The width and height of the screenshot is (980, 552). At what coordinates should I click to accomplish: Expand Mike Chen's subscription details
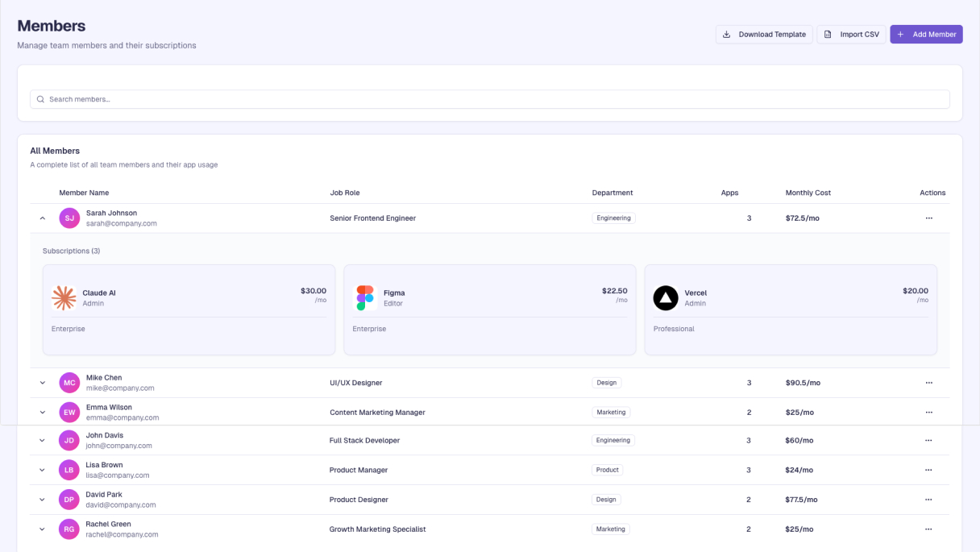coord(43,383)
